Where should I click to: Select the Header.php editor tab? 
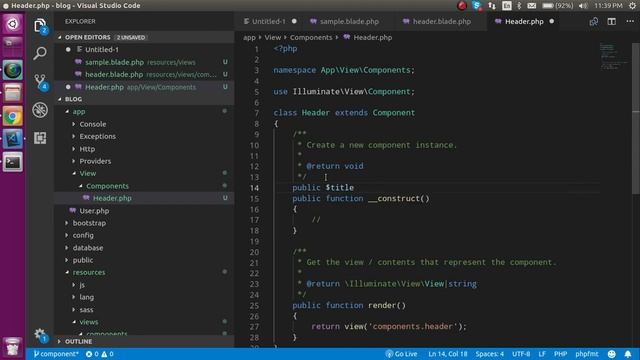pyautogui.click(x=524, y=21)
